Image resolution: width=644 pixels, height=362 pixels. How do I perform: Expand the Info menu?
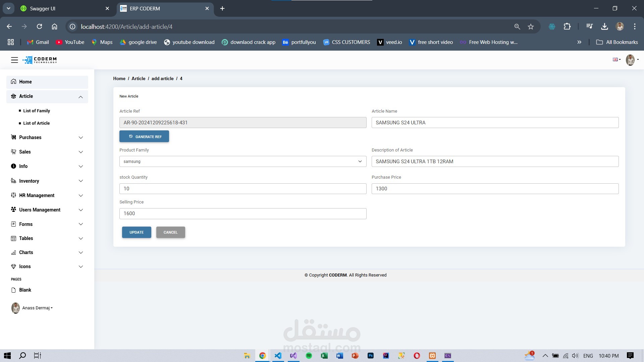[47, 166]
